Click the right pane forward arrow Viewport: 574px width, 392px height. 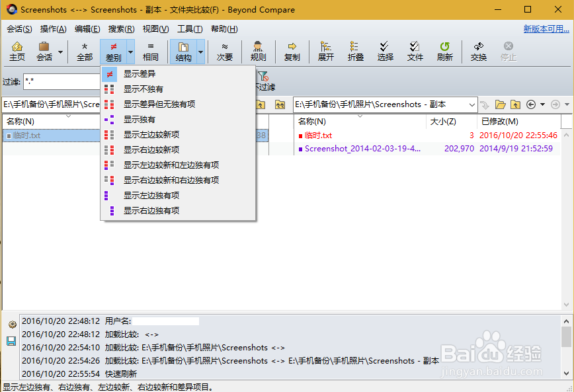(x=555, y=104)
